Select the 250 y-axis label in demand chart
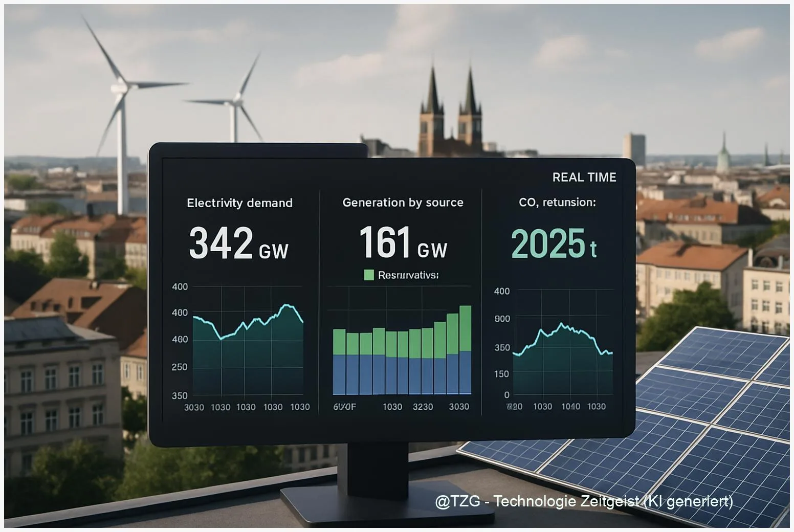 [x=180, y=367]
